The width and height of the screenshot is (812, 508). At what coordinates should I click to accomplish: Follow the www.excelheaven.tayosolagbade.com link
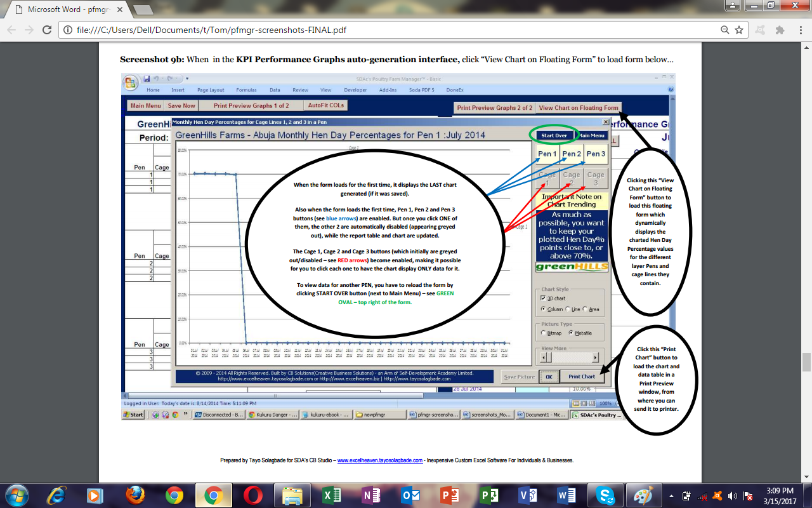[380, 460]
